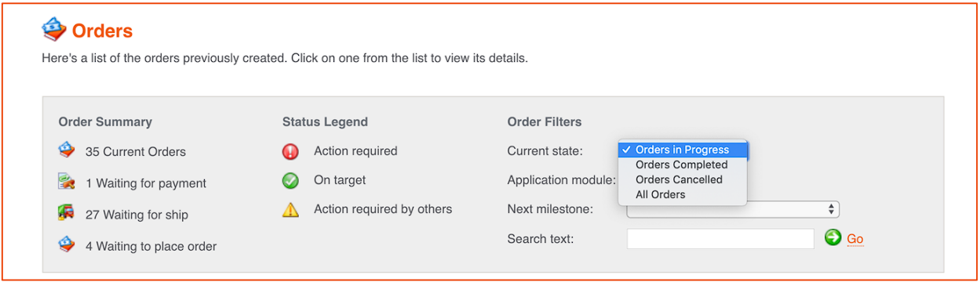Choose Orders Completed from the list
The width and height of the screenshot is (980, 282).
coord(683,164)
